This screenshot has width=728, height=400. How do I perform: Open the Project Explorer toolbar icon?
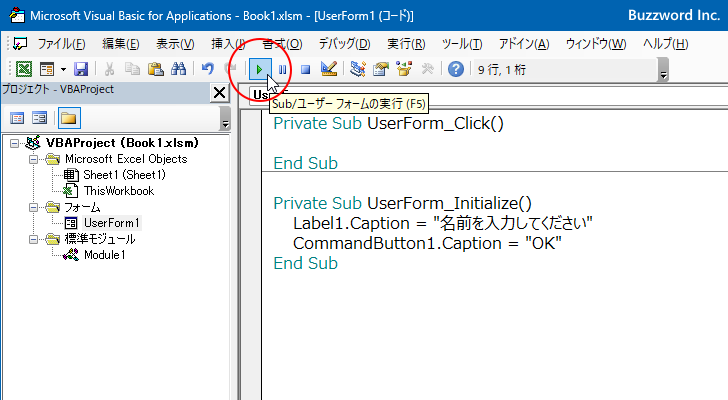358,70
